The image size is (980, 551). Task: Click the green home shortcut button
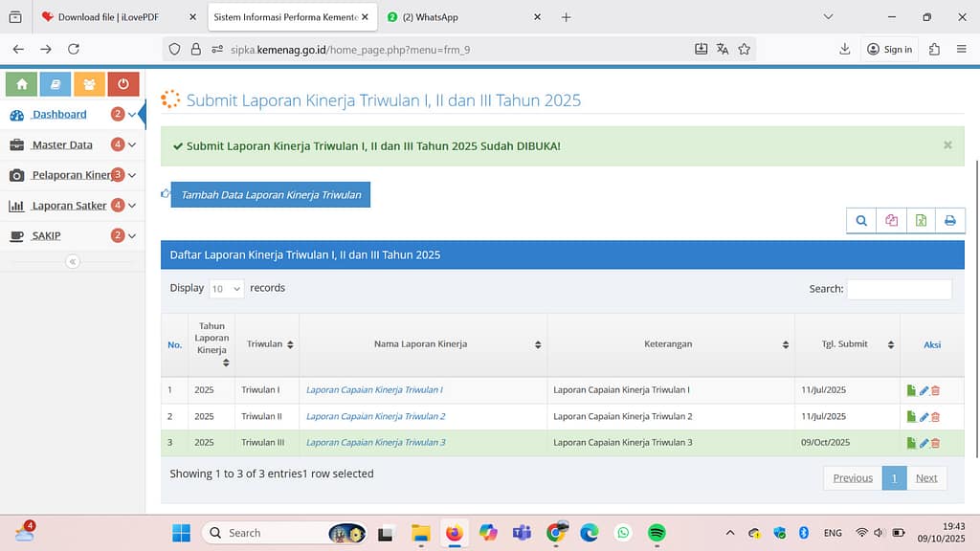[x=21, y=84]
